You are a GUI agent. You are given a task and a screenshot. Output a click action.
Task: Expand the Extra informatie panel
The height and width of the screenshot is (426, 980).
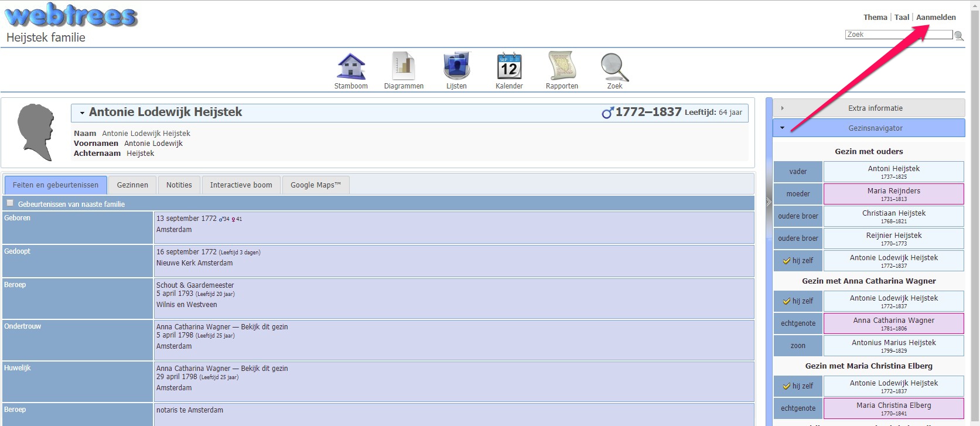tap(869, 108)
